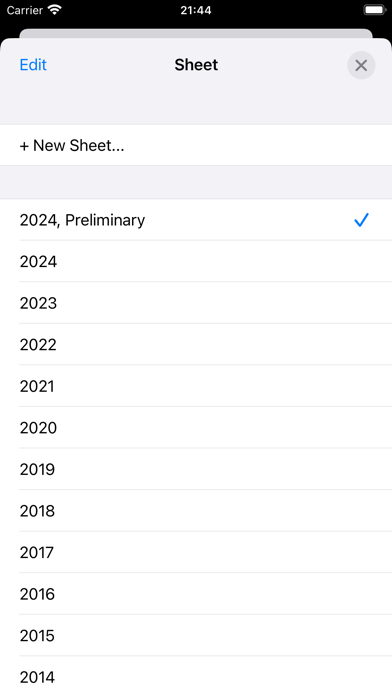The width and height of the screenshot is (392, 696).
Task: Pick the 2023 sheet
Action: tap(196, 303)
